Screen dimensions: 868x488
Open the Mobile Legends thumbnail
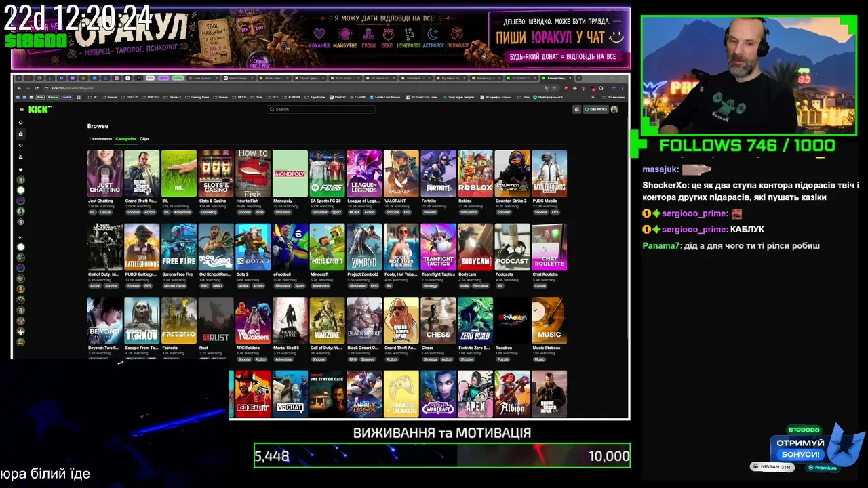364,394
